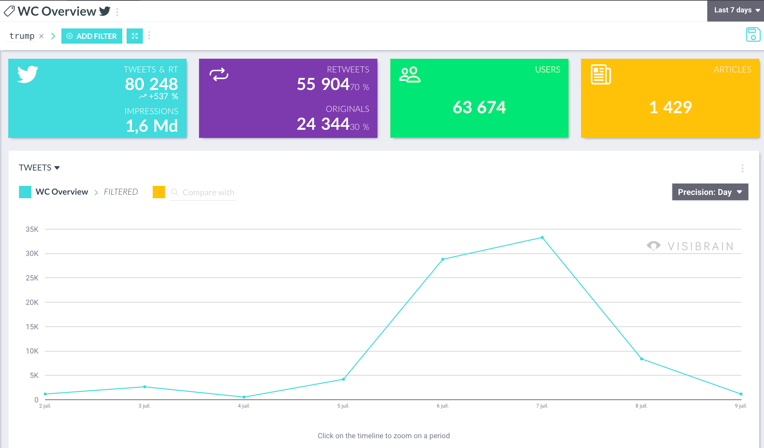Click the IMPRESSIONS card label
The width and height of the screenshot is (764, 448).
point(151,112)
